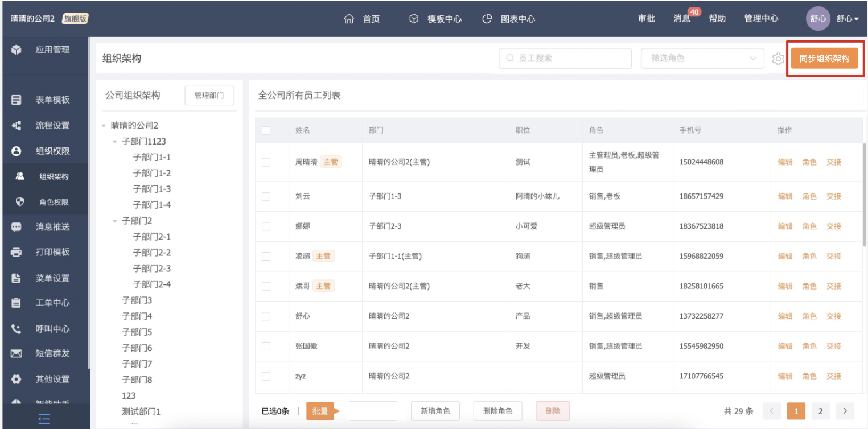Click the 打印模板 printer icon
Viewport: 868px width, 429px height.
tap(17, 252)
